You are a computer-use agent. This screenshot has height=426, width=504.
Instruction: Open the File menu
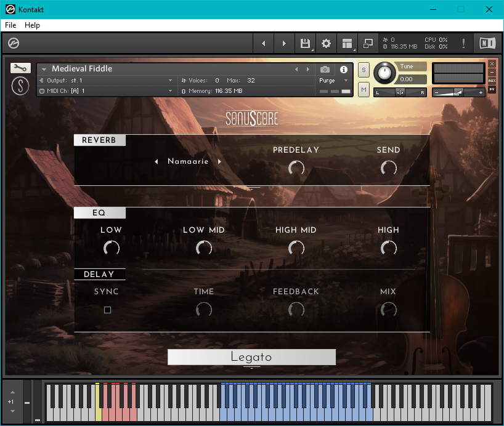(x=10, y=25)
